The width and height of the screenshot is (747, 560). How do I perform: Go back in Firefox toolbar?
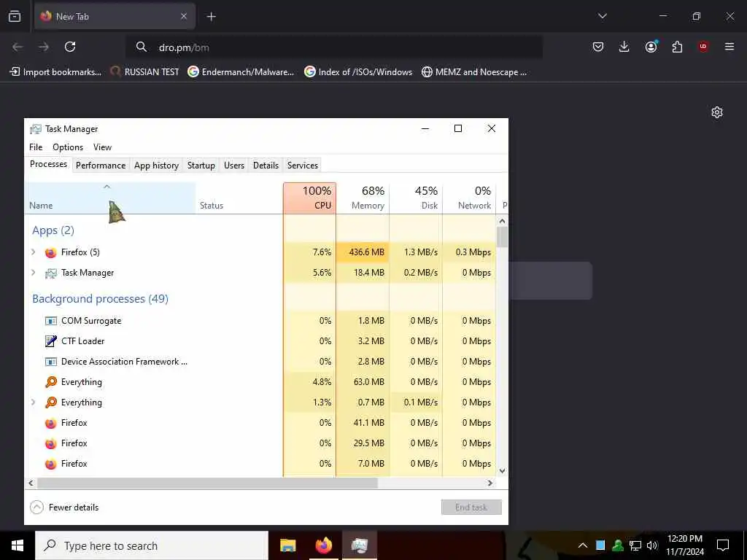(18, 47)
